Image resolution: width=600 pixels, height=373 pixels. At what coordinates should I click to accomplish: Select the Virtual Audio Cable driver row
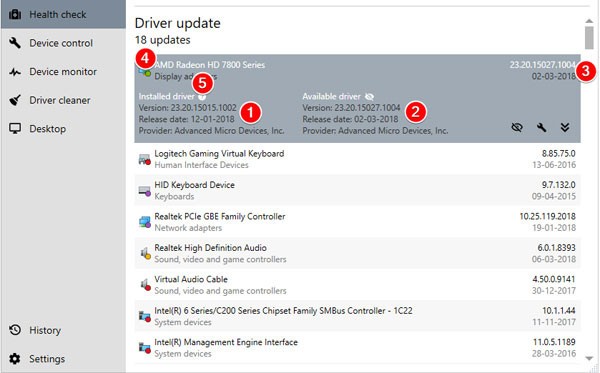coord(357,284)
